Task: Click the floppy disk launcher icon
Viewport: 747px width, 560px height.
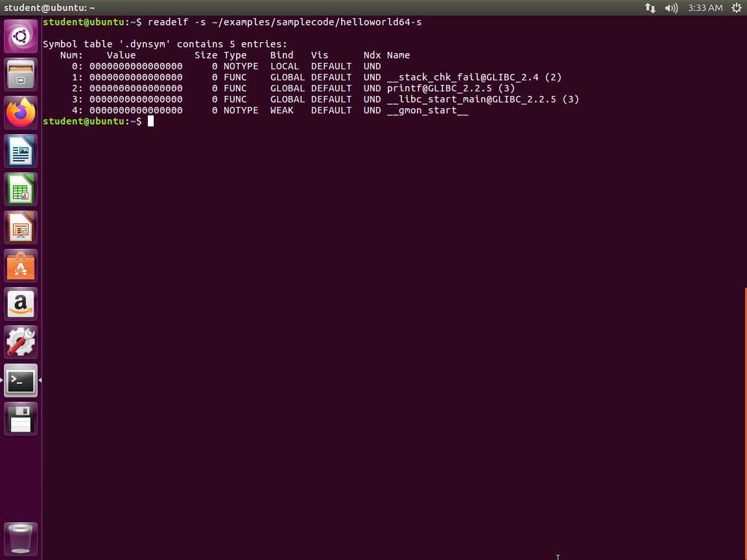Action: point(21,419)
